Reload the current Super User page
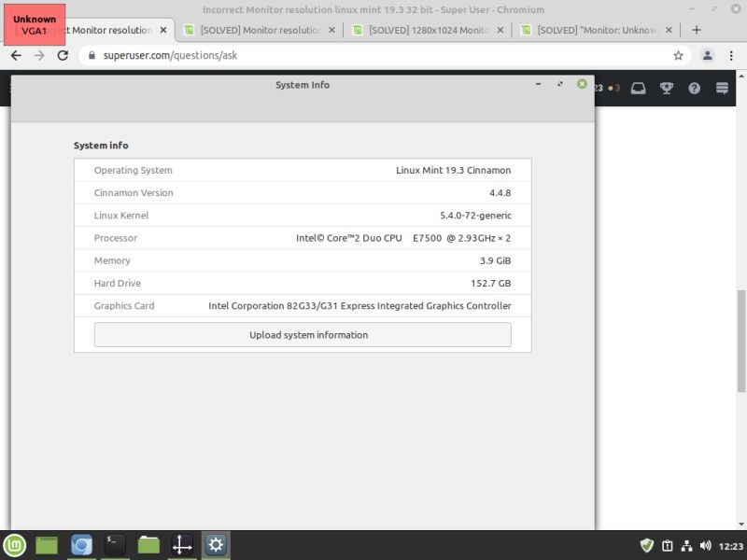Viewport: 747px width, 560px height. click(62, 55)
